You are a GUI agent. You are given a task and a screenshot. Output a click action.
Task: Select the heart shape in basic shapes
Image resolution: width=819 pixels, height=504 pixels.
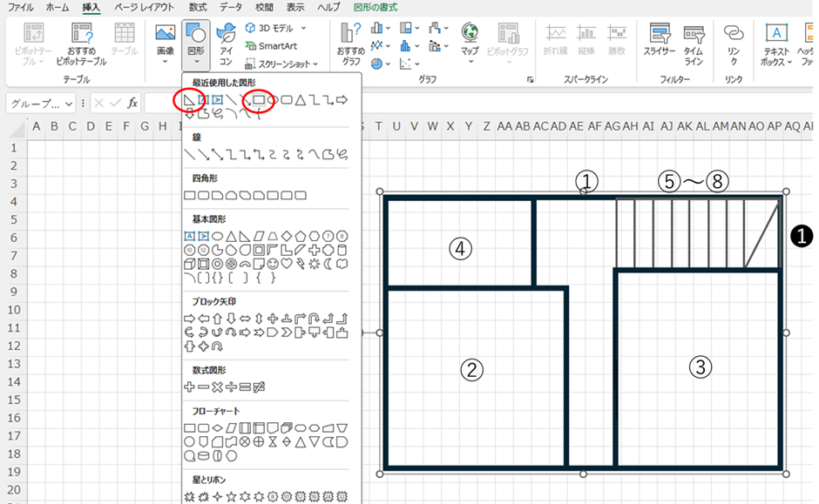coord(287,264)
